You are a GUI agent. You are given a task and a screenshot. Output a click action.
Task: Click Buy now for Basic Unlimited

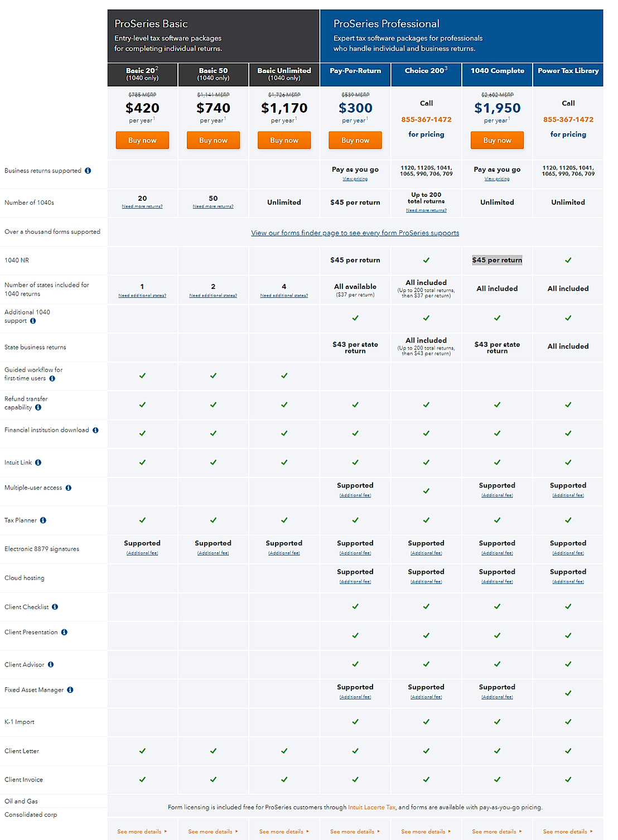pos(284,140)
